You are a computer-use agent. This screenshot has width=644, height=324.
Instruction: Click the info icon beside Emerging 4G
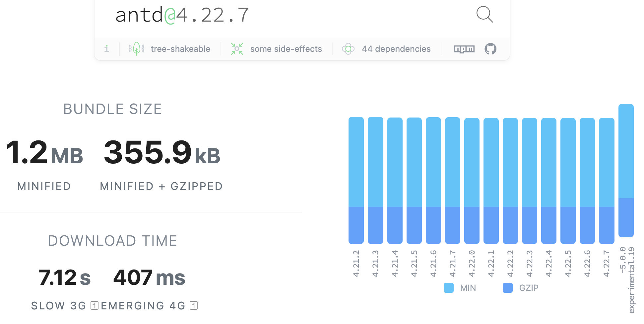coord(194,305)
